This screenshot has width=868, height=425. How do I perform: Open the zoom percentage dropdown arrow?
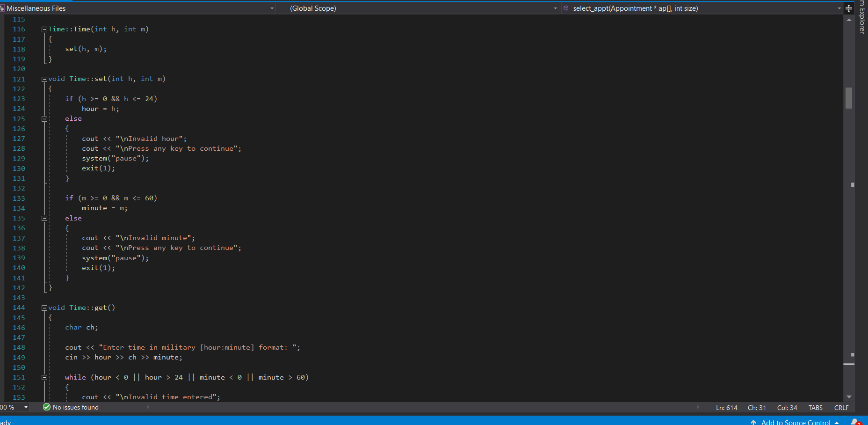coord(26,407)
